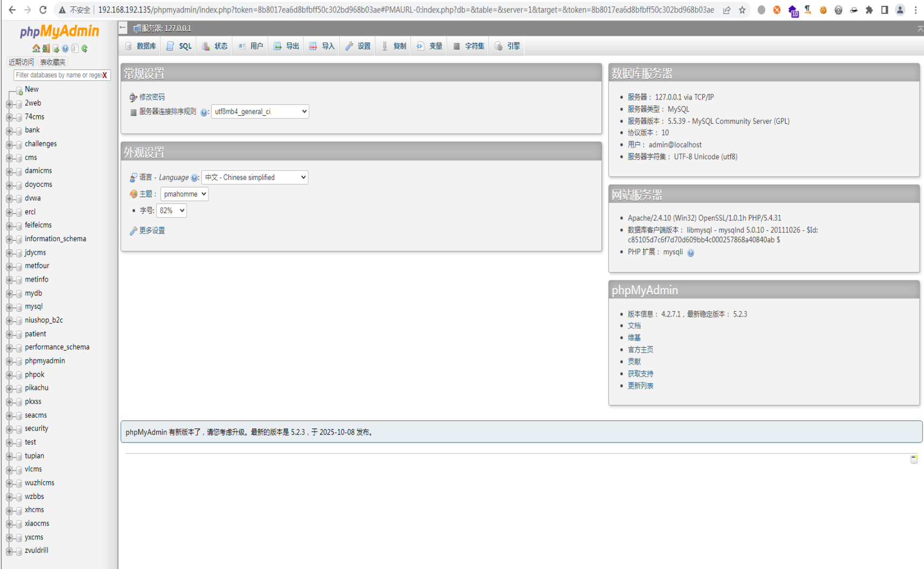Open theme dropdown showing pmahomme

click(184, 194)
